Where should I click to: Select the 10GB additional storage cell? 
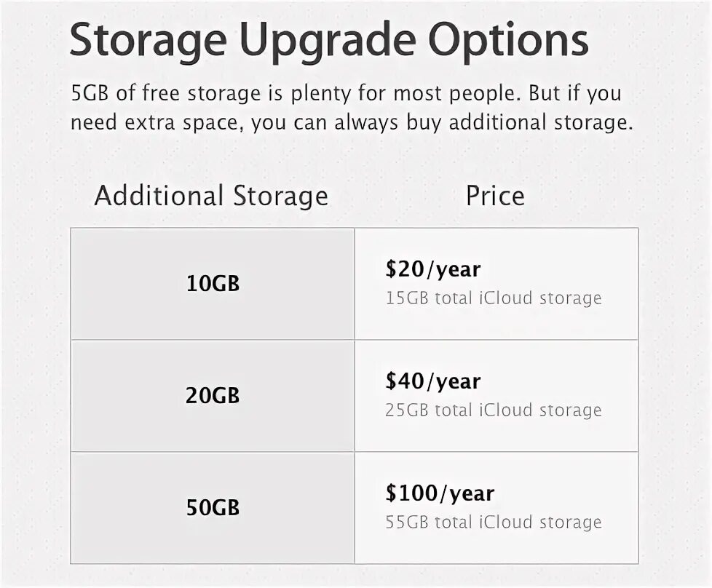pos(213,284)
